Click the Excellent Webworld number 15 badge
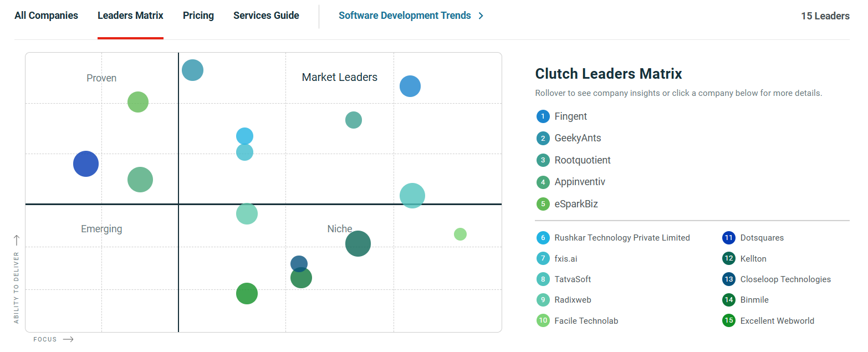 (x=728, y=320)
